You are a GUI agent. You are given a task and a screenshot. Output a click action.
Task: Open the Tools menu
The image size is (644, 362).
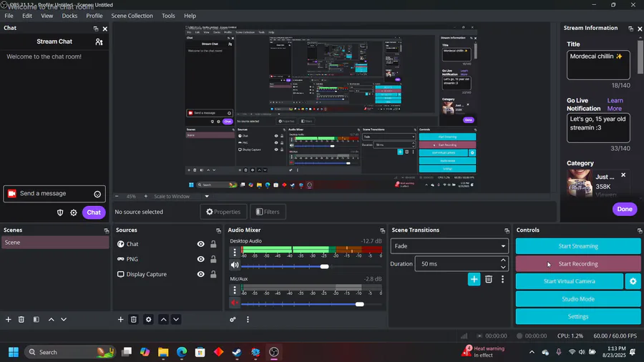(x=168, y=16)
